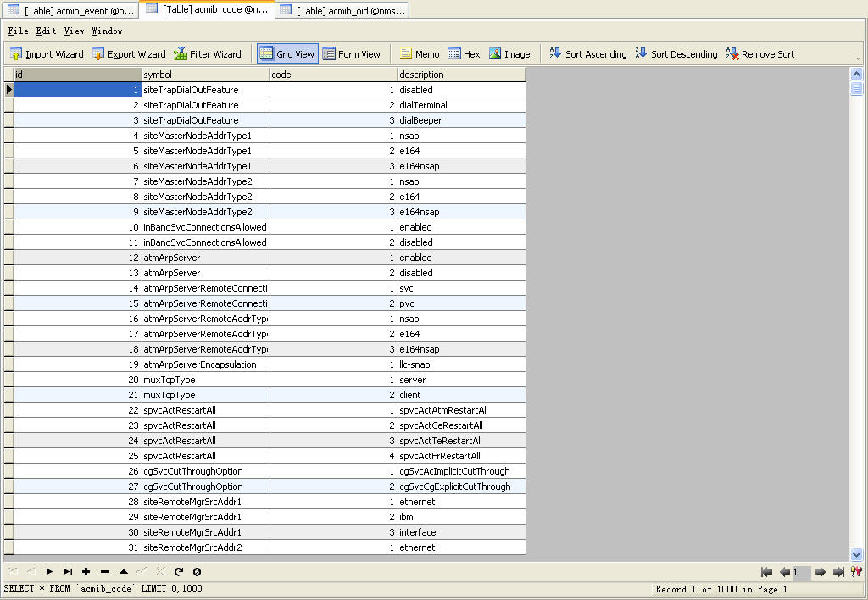Click the vertical scrollbar thumb

click(856, 89)
